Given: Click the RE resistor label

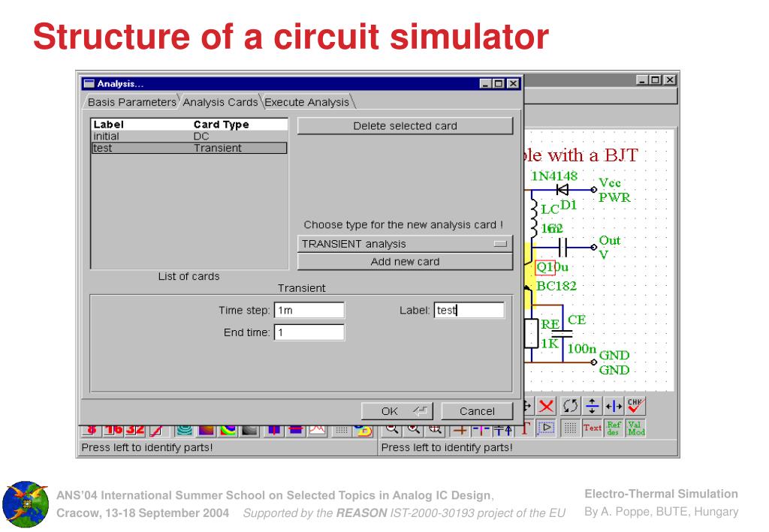Looking at the screenshot, I should tap(550, 324).
